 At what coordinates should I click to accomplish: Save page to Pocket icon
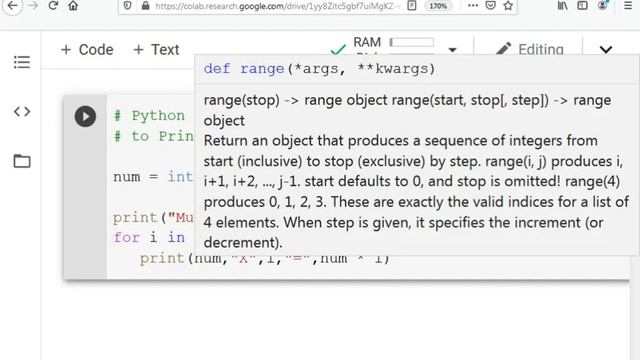tap(491, 6)
